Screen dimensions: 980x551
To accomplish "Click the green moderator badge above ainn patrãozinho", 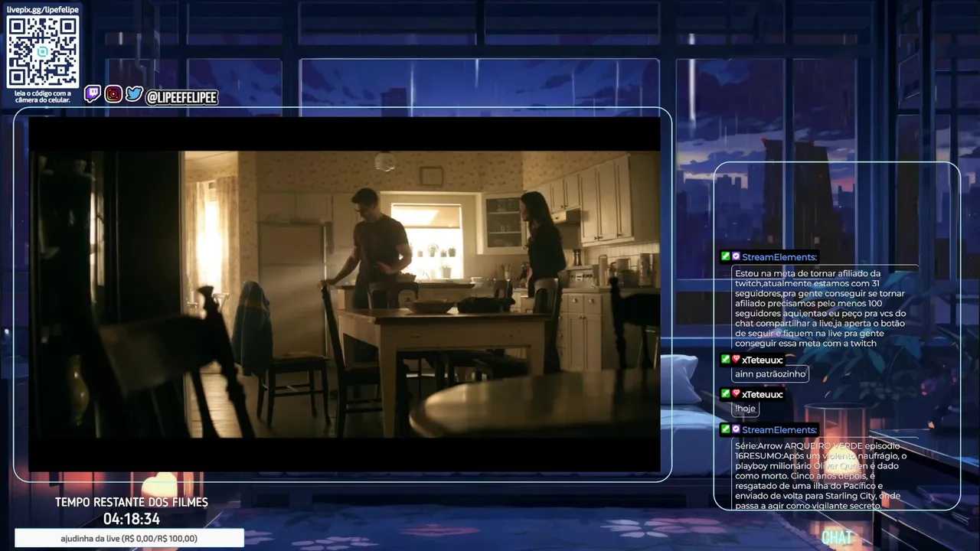I will coord(725,359).
